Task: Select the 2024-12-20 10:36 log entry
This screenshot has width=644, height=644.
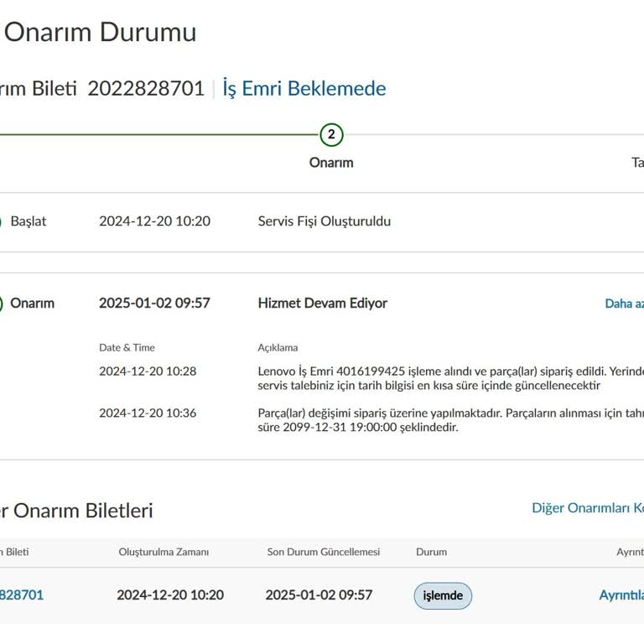Action: pos(148,413)
